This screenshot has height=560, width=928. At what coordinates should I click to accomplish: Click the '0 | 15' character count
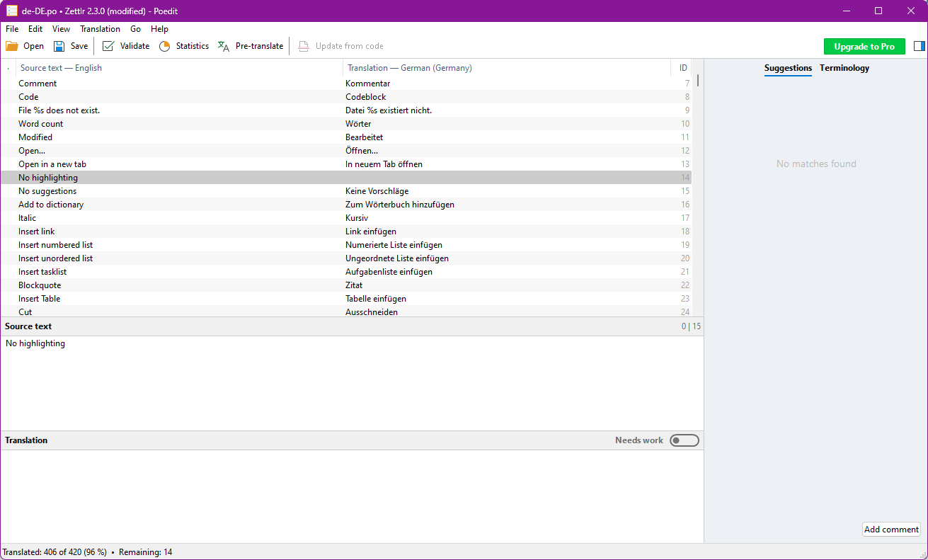pyautogui.click(x=691, y=326)
